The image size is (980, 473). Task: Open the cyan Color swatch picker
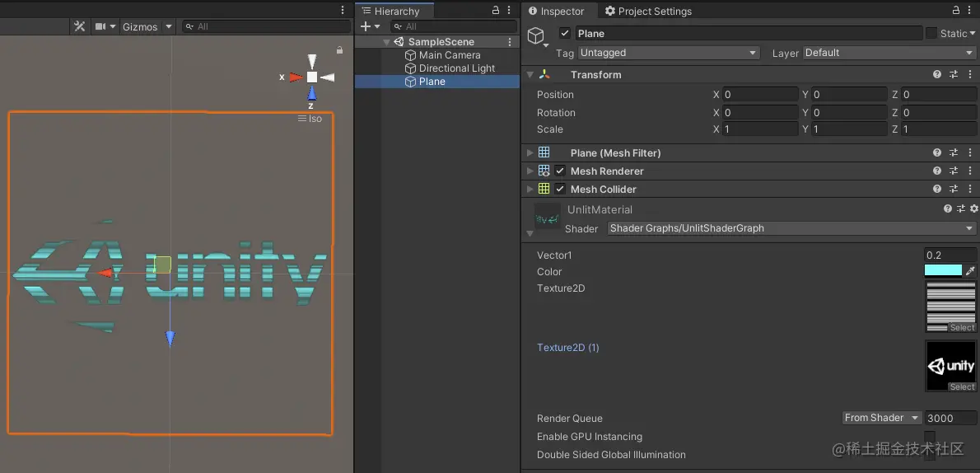click(943, 271)
